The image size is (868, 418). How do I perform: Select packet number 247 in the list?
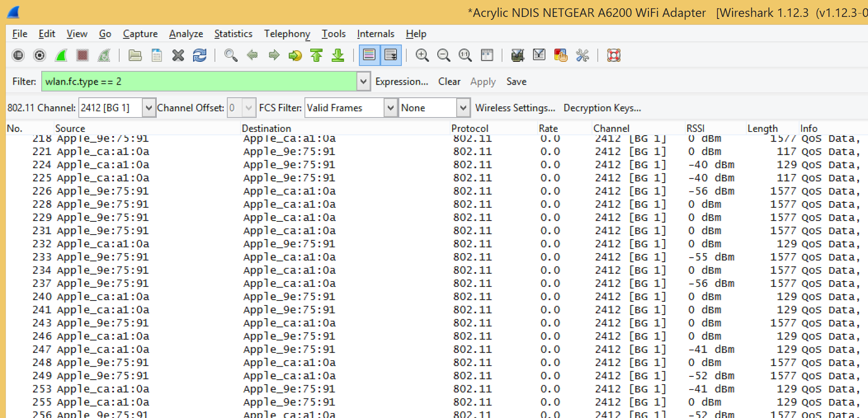click(437, 349)
